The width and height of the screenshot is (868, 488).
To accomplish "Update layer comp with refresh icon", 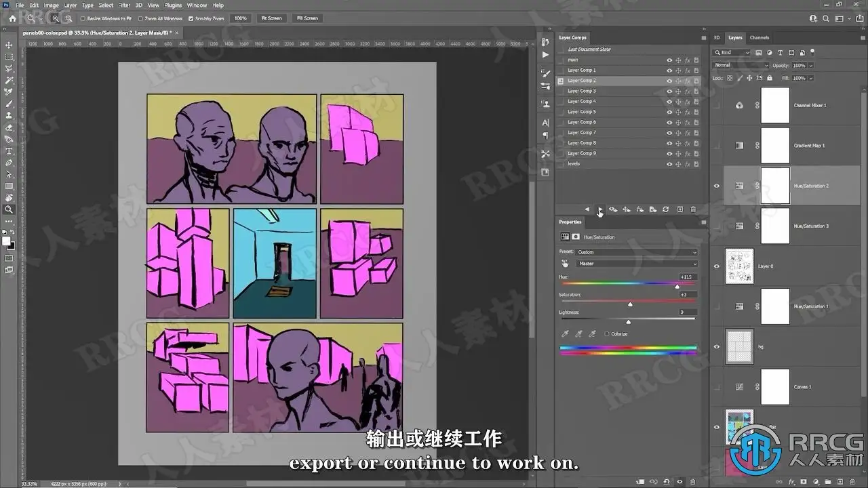I will (x=665, y=209).
